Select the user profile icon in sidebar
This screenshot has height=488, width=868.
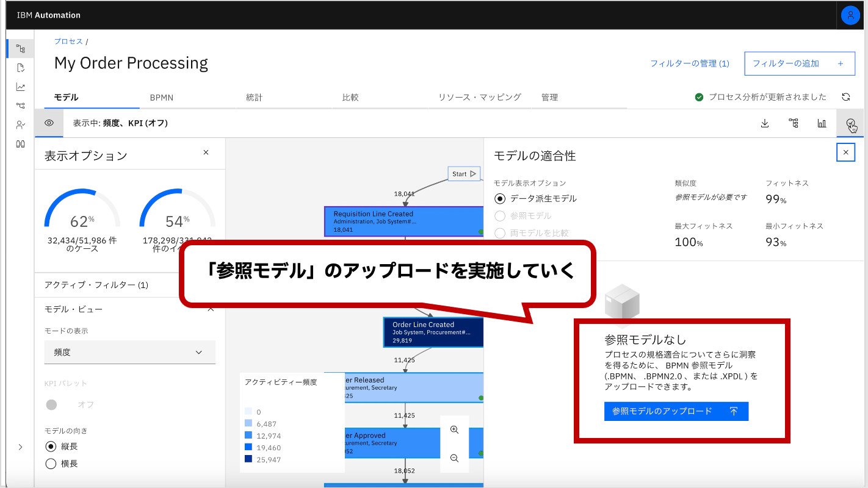pyautogui.click(x=20, y=124)
